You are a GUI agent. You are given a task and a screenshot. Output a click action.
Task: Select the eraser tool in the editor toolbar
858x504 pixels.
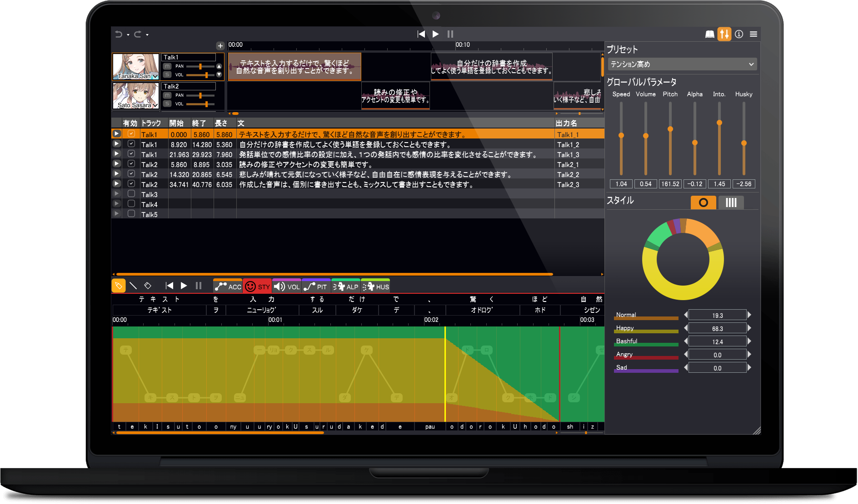point(148,286)
